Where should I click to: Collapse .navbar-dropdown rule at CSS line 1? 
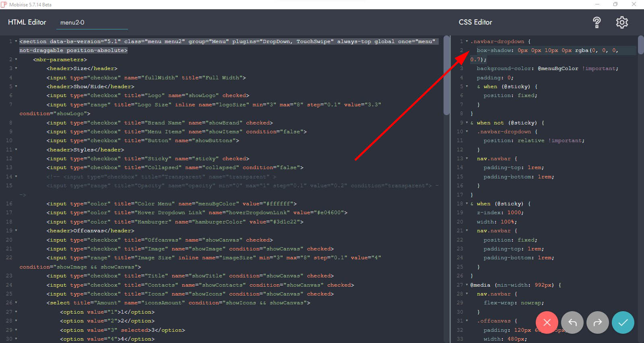coord(467,41)
